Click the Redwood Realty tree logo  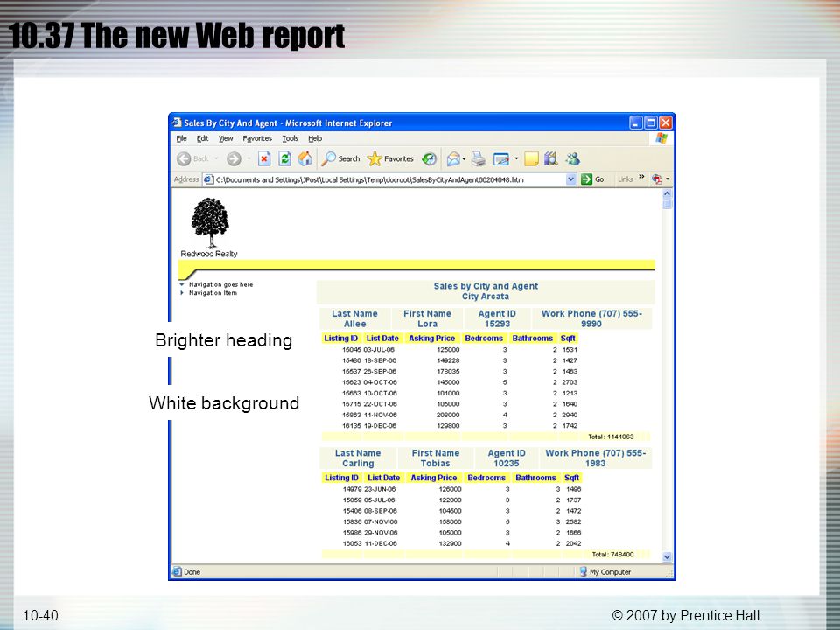209,223
